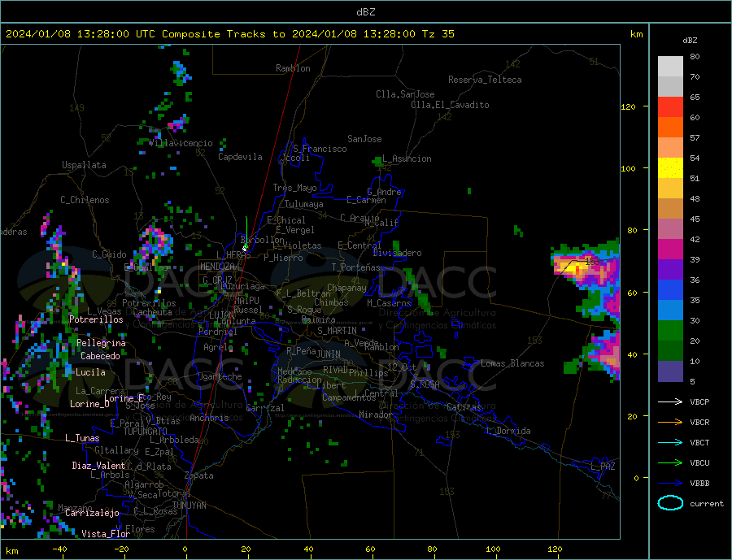Click the 'VBCR' legend label
The width and height of the screenshot is (732, 560).
[699, 423]
